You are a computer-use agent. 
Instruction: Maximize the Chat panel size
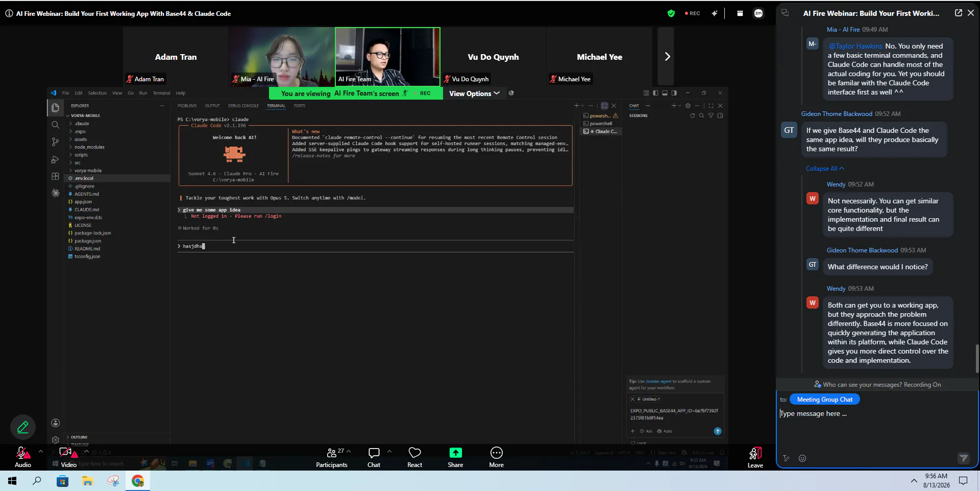(x=711, y=106)
